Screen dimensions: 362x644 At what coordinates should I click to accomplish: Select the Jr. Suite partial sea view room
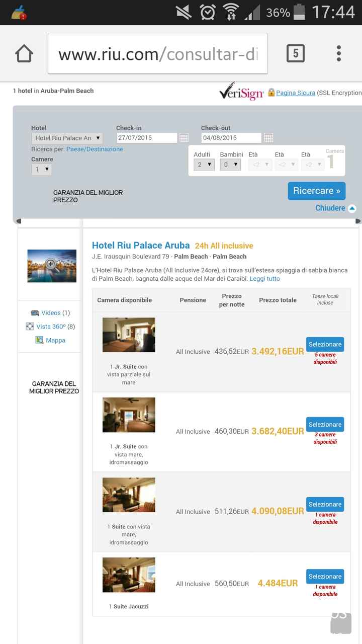[x=325, y=345]
